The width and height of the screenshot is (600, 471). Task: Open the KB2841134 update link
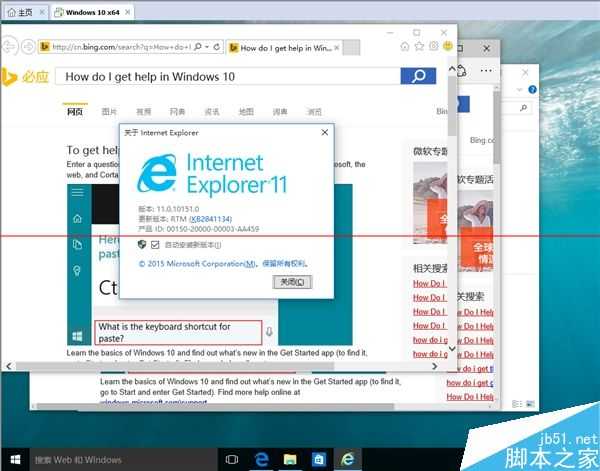point(210,219)
